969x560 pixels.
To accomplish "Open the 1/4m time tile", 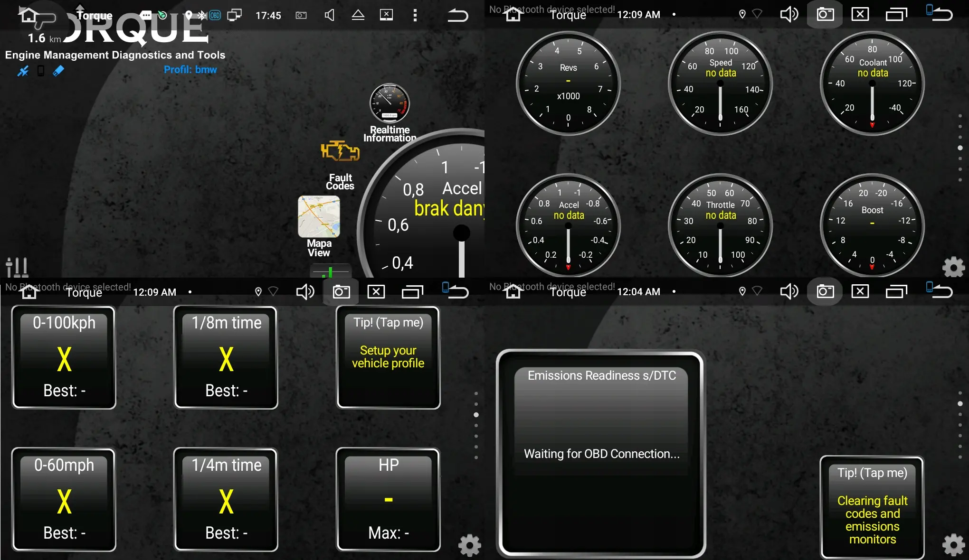I will pyautogui.click(x=226, y=499).
